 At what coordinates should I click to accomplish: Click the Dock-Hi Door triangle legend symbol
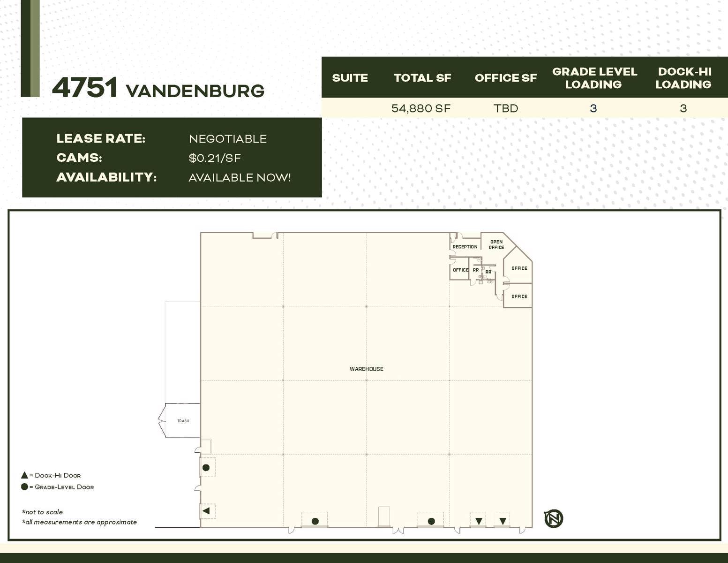coord(24,475)
